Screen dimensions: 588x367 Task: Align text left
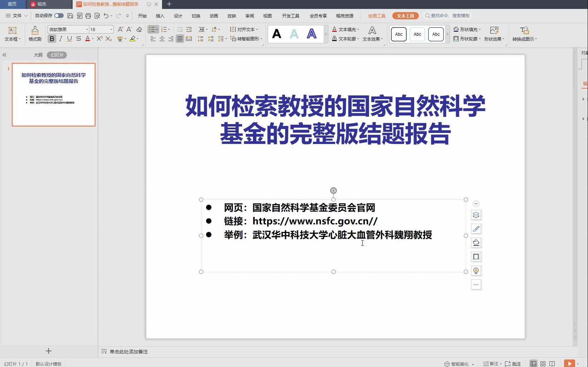click(153, 39)
